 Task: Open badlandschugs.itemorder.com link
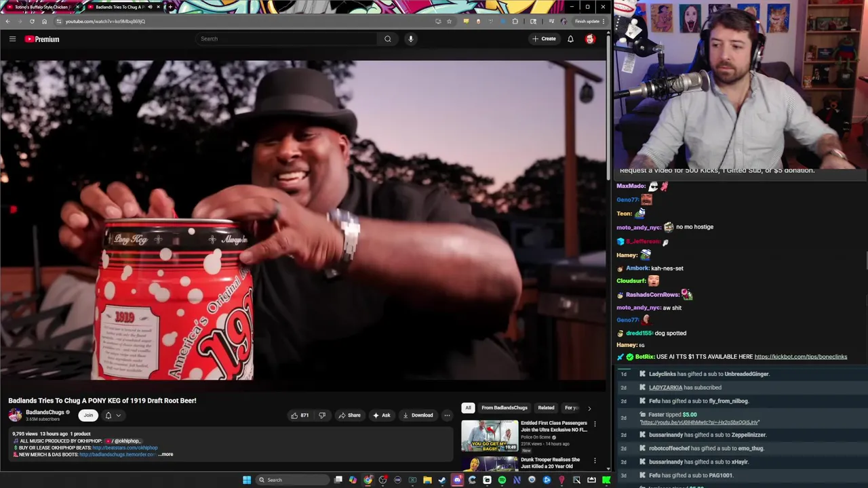pos(117,454)
